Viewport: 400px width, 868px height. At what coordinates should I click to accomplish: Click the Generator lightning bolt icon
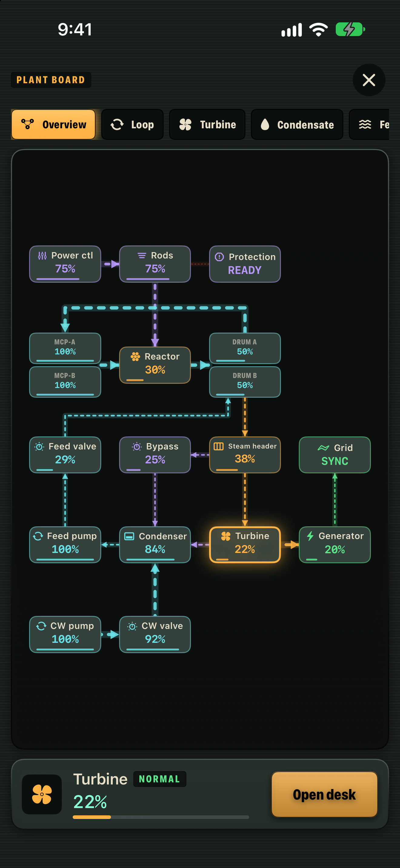(x=310, y=536)
